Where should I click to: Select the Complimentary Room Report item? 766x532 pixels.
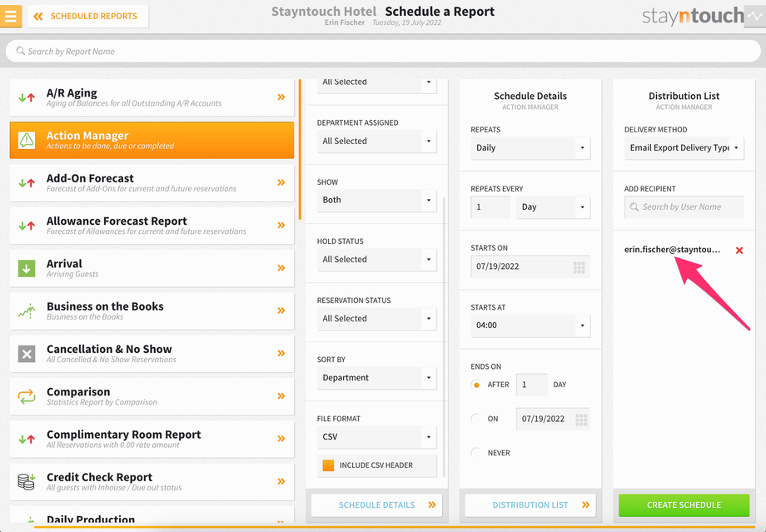(x=152, y=440)
